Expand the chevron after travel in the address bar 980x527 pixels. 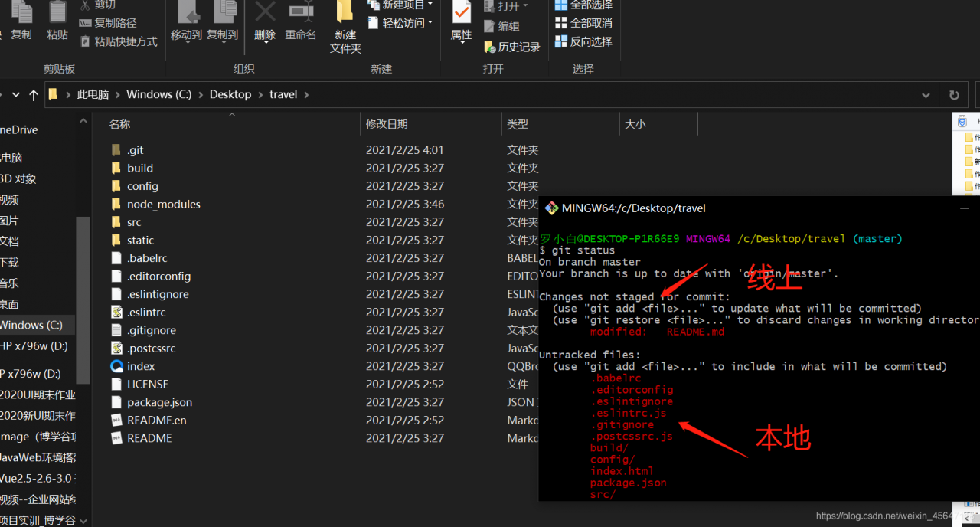click(x=306, y=95)
